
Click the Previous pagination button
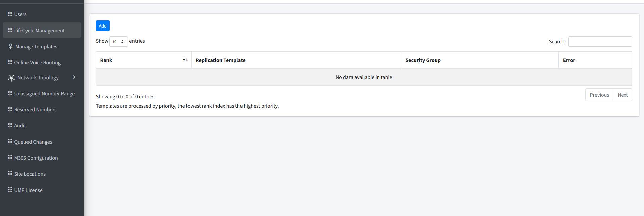pos(599,95)
